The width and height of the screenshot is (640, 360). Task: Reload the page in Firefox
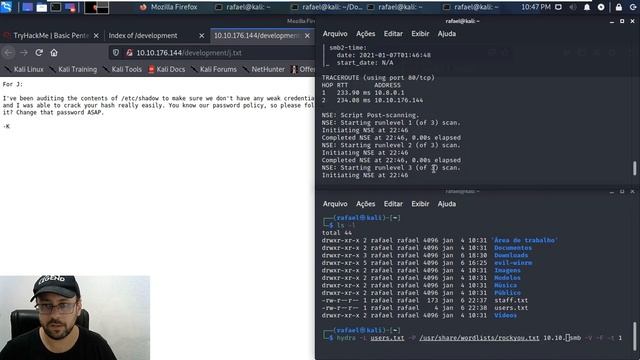coord(39,53)
